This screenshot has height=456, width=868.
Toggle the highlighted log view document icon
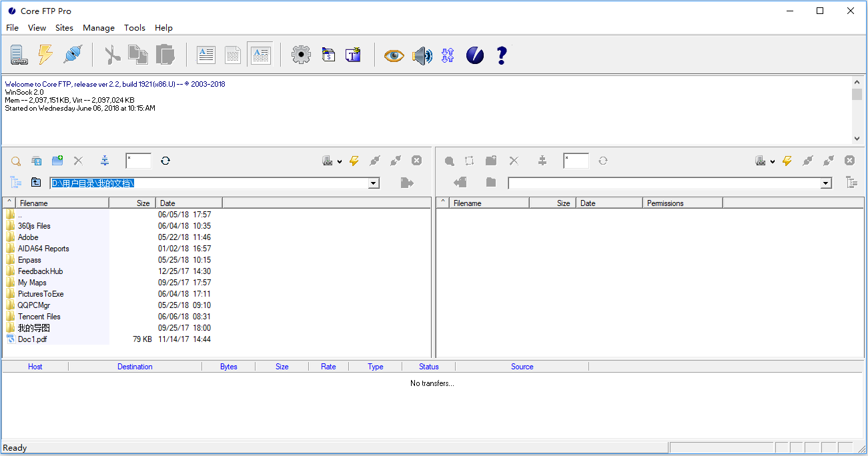point(260,55)
